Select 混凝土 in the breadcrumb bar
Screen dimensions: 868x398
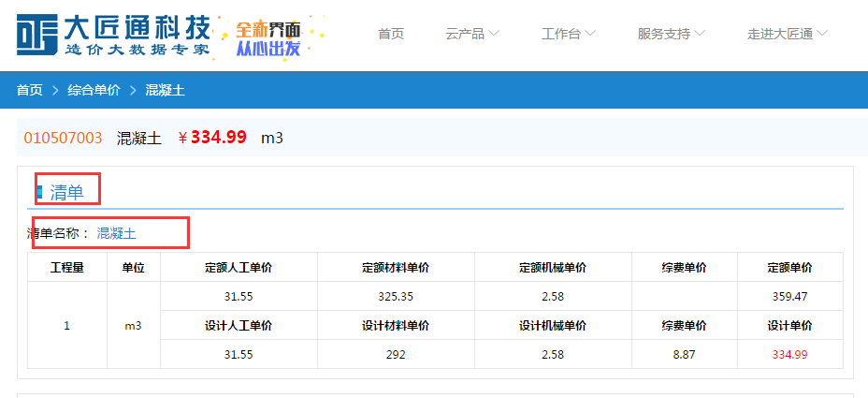165,91
